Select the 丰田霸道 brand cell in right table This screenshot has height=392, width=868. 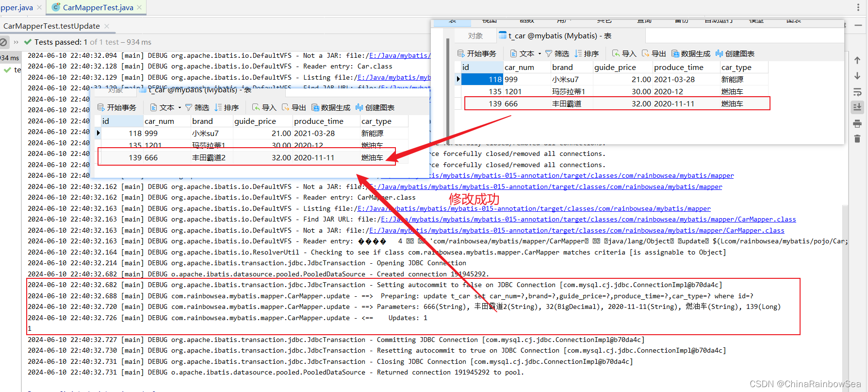(x=572, y=103)
